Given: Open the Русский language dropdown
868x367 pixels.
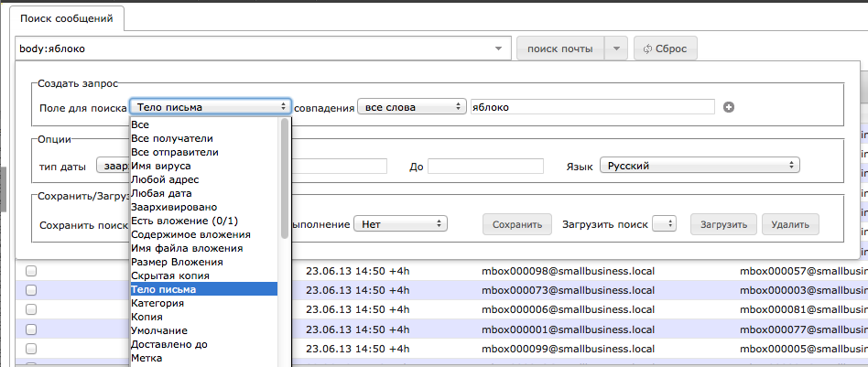Looking at the screenshot, I should pyautogui.click(x=700, y=166).
